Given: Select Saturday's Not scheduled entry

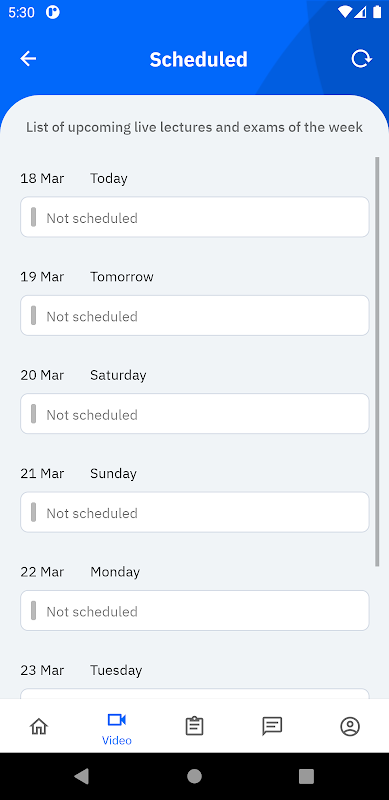Looking at the screenshot, I should (x=194, y=414).
